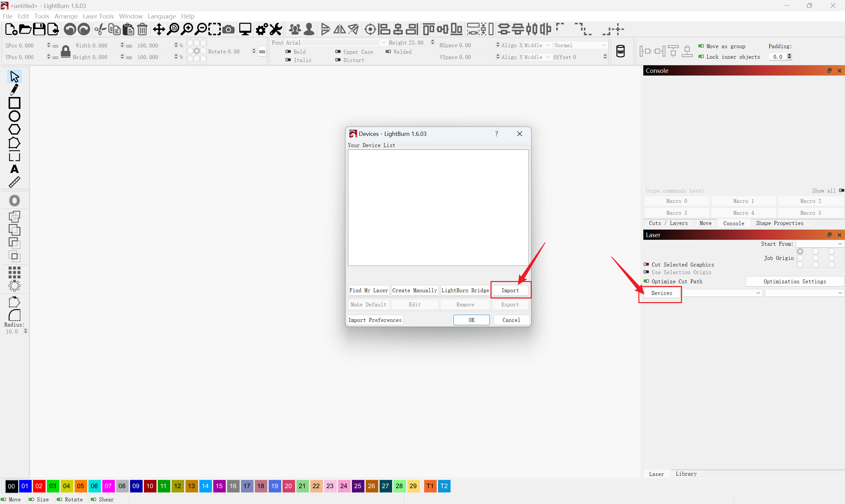Image resolution: width=845 pixels, height=504 pixels.
Task: Click the lock aspect ratio padlock
Action: tap(66, 52)
